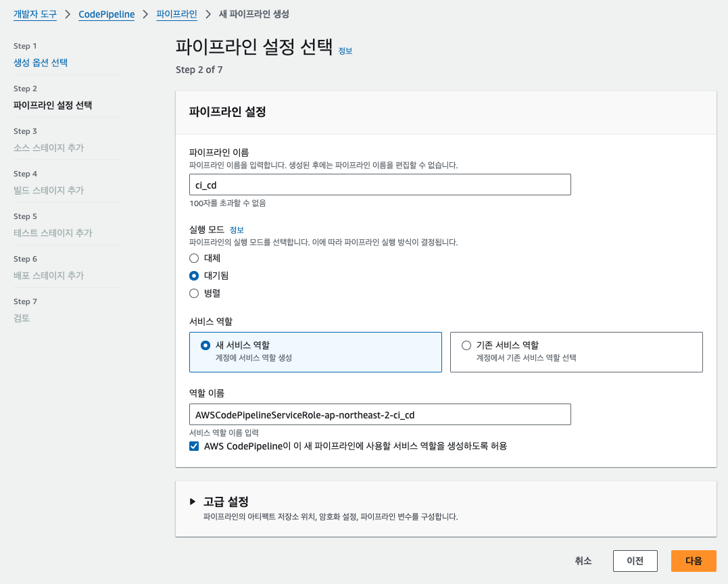The height and width of the screenshot is (584, 728).
Task: Click the 파이프라인 설정 panel heading
Action: [228, 112]
